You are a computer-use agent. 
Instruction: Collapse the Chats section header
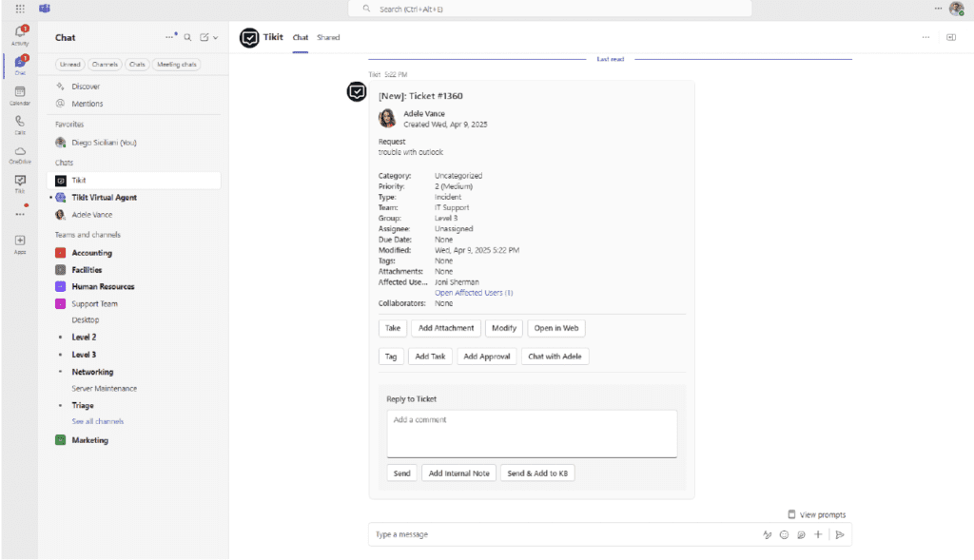point(64,163)
